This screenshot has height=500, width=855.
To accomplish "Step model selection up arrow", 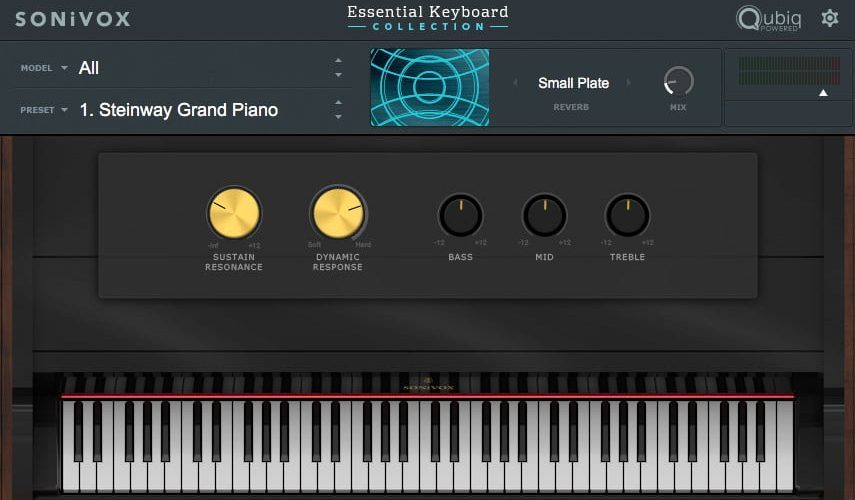I will point(339,61).
